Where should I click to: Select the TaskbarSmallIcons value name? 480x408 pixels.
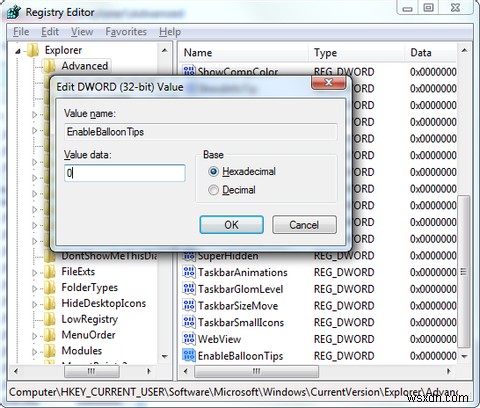(x=241, y=322)
